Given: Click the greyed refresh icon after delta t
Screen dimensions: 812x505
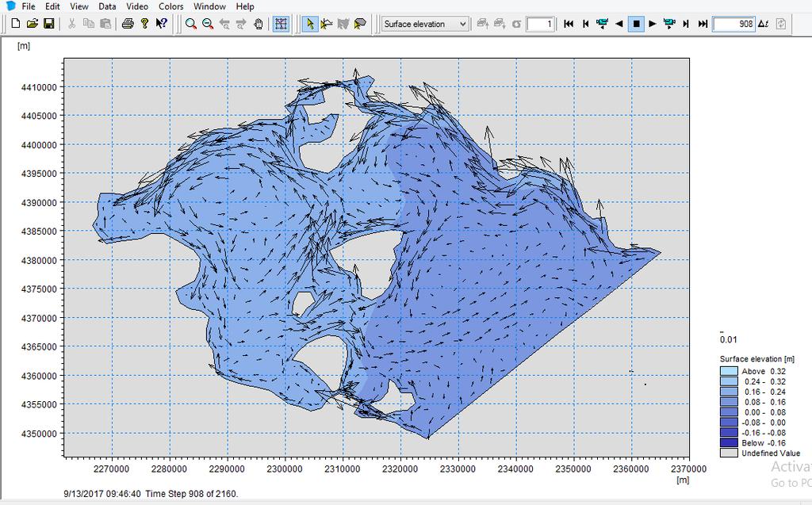Looking at the screenshot, I should pyautogui.click(x=781, y=24).
